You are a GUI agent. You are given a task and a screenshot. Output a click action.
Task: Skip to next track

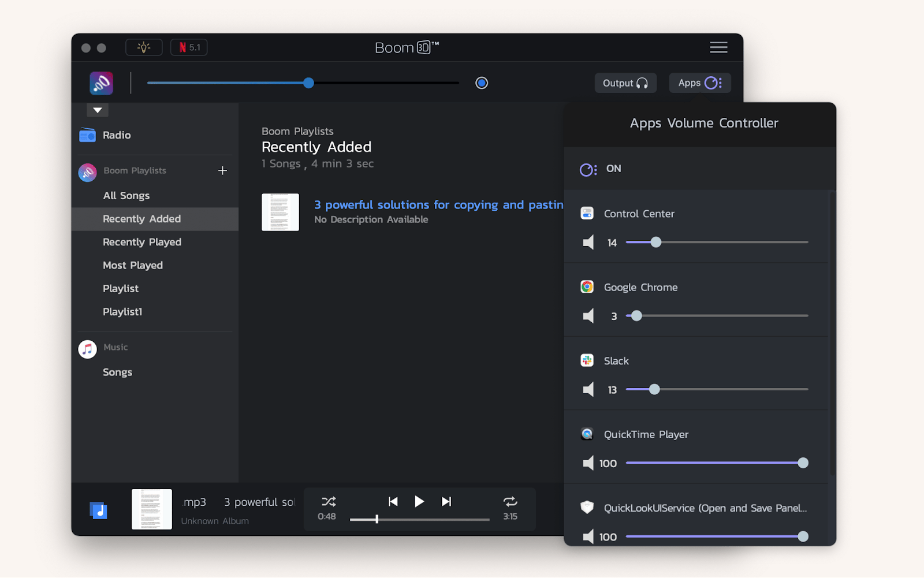(x=446, y=501)
